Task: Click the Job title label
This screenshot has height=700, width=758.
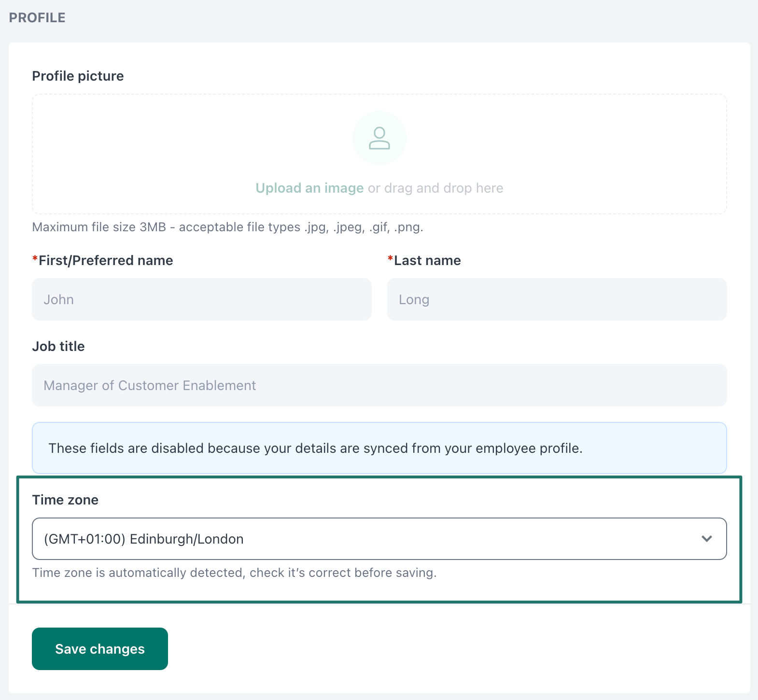Action: pos(58,346)
